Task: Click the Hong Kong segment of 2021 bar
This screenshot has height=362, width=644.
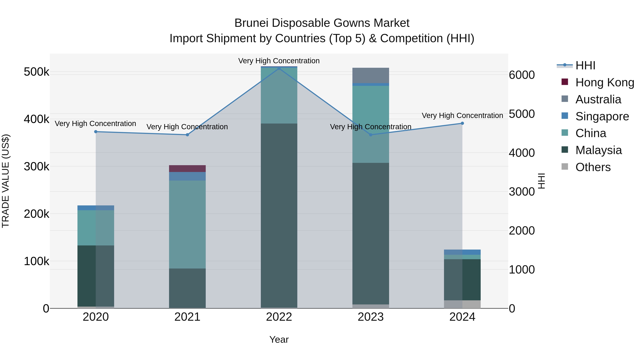Action: (x=187, y=169)
